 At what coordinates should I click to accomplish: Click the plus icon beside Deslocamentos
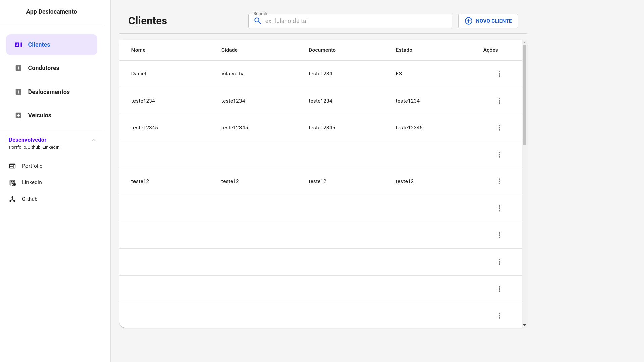(x=18, y=92)
